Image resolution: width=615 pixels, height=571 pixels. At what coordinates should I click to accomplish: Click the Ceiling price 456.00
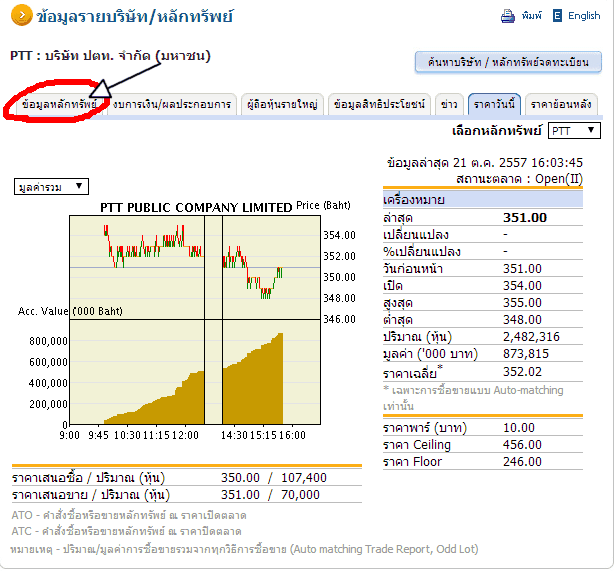tap(522, 445)
